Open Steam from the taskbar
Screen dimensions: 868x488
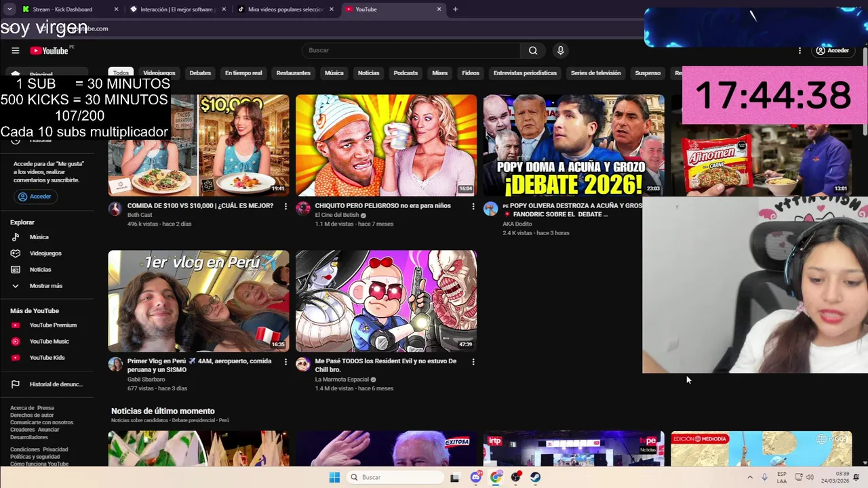pyautogui.click(x=536, y=477)
